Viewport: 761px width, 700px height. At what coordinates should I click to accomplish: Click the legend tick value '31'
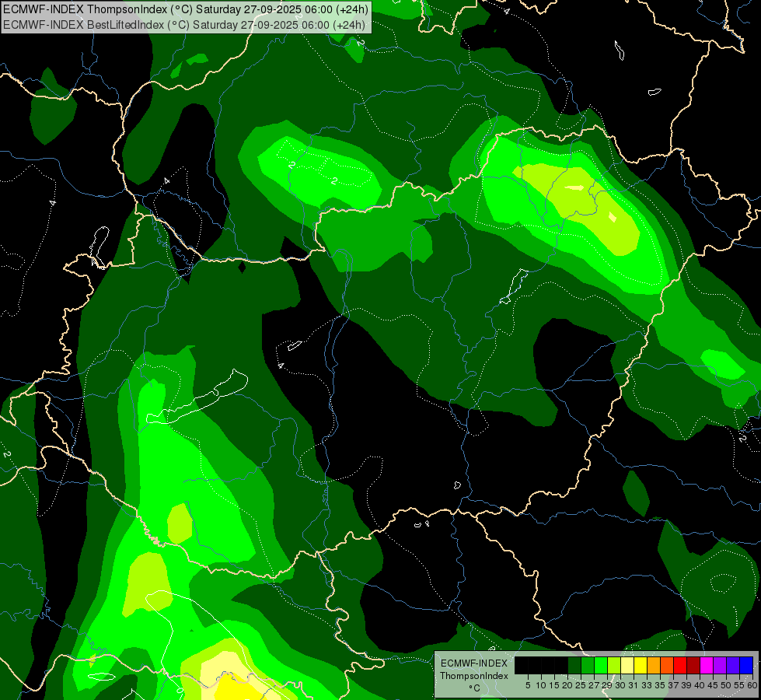pyautogui.click(x=634, y=685)
